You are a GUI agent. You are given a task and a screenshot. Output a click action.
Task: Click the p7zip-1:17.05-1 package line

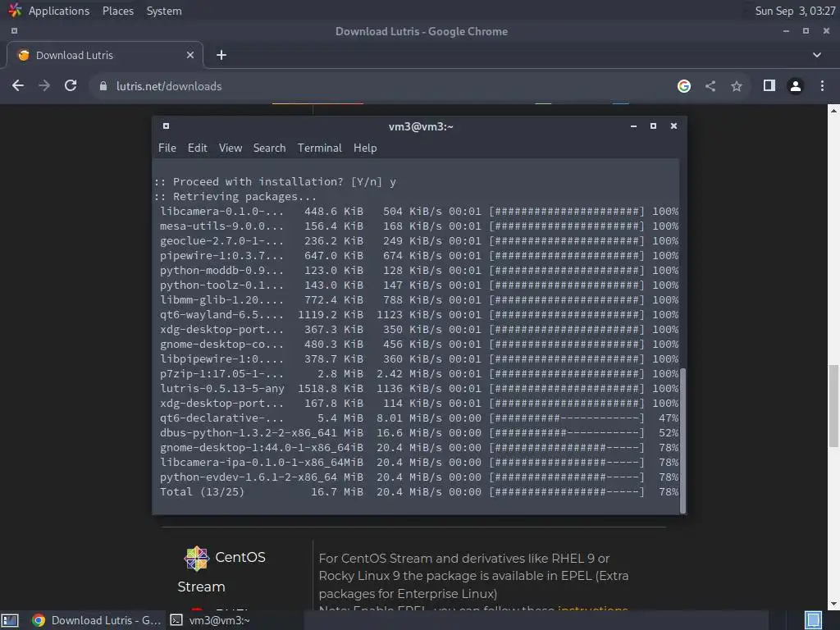(419, 374)
